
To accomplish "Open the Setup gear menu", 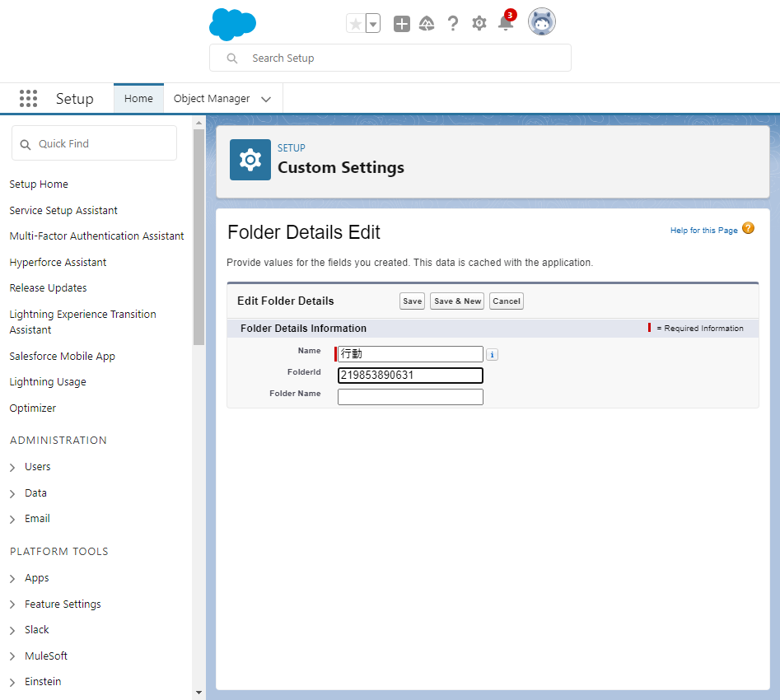I will point(479,24).
